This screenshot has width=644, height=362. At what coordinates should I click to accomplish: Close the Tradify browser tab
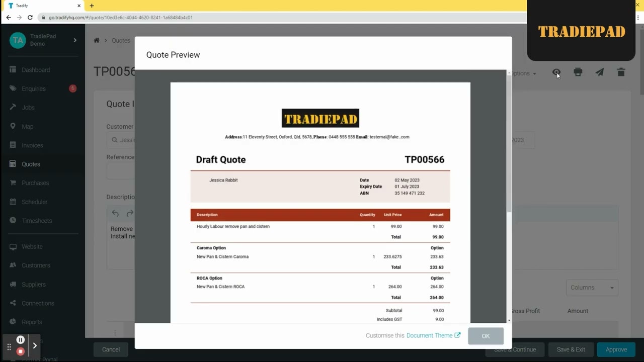tap(79, 6)
